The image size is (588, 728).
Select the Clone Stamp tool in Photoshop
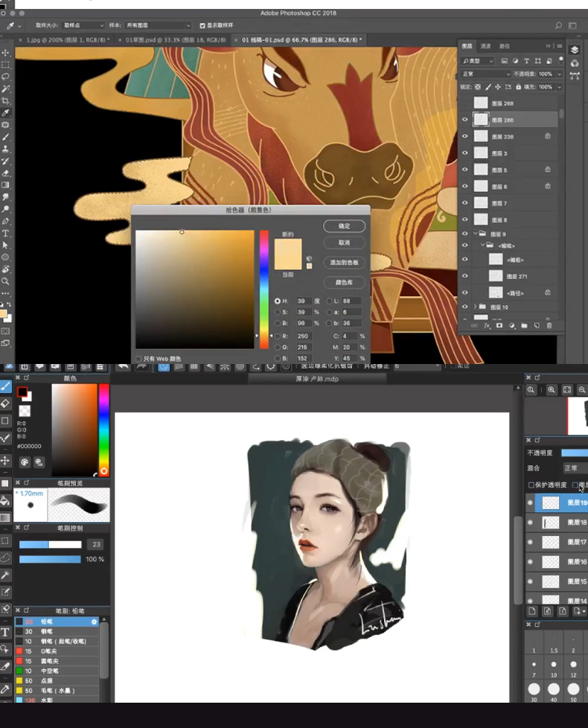pyautogui.click(x=5, y=149)
